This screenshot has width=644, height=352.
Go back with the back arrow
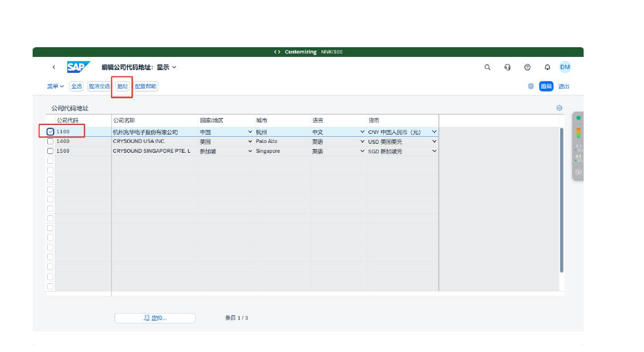(x=53, y=67)
